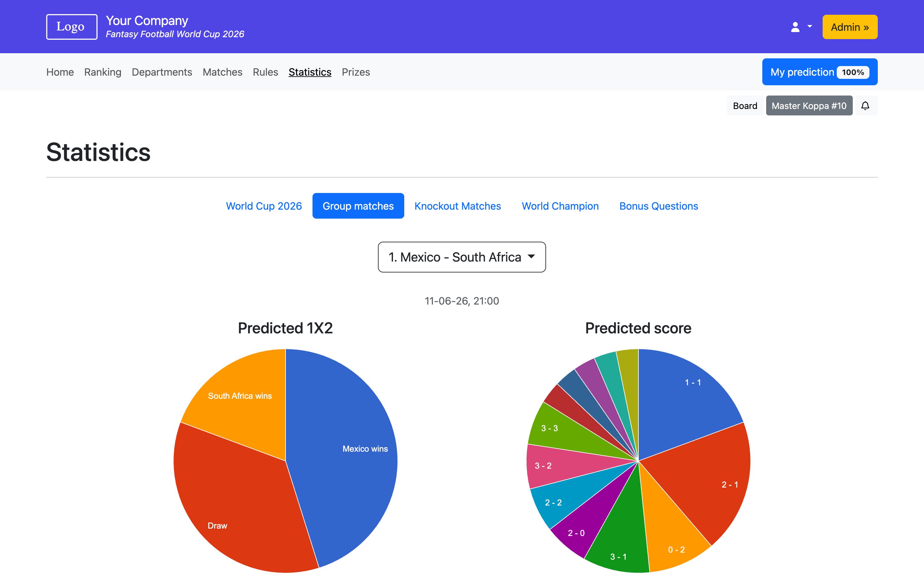Click the notification bell icon
The height and width of the screenshot is (577, 924).
pyautogui.click(x=865, y=106)
